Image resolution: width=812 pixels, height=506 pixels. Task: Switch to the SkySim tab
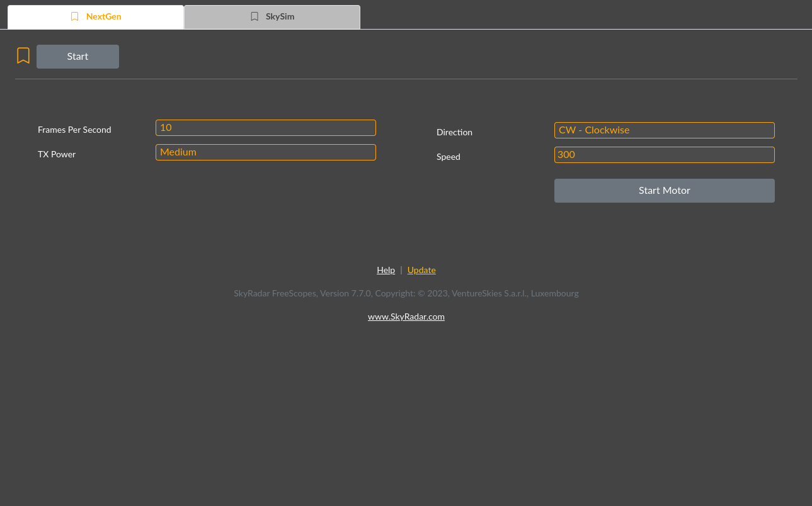pyautogui.click(x=272, y=17)
